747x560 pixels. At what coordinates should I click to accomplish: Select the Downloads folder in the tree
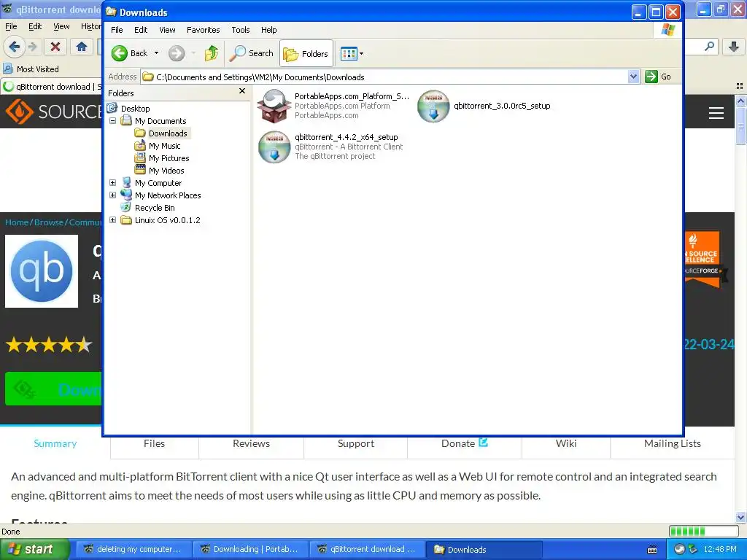pos(168,133)
